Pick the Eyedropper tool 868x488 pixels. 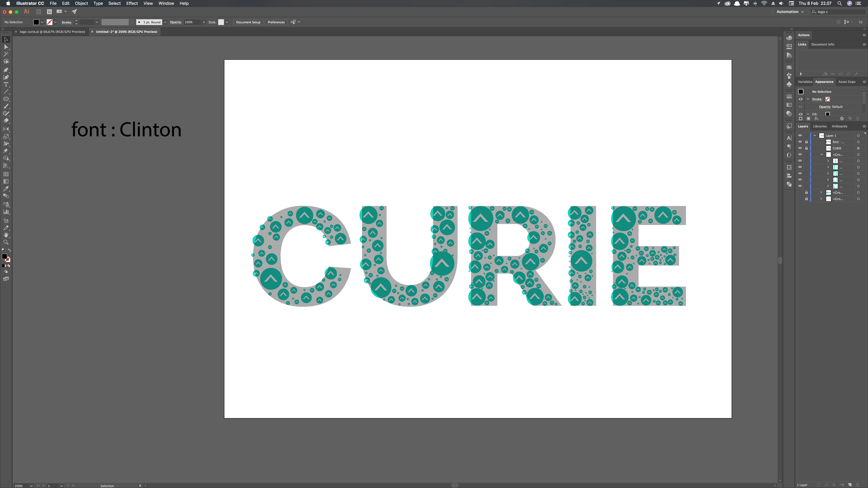coord(6,189)
